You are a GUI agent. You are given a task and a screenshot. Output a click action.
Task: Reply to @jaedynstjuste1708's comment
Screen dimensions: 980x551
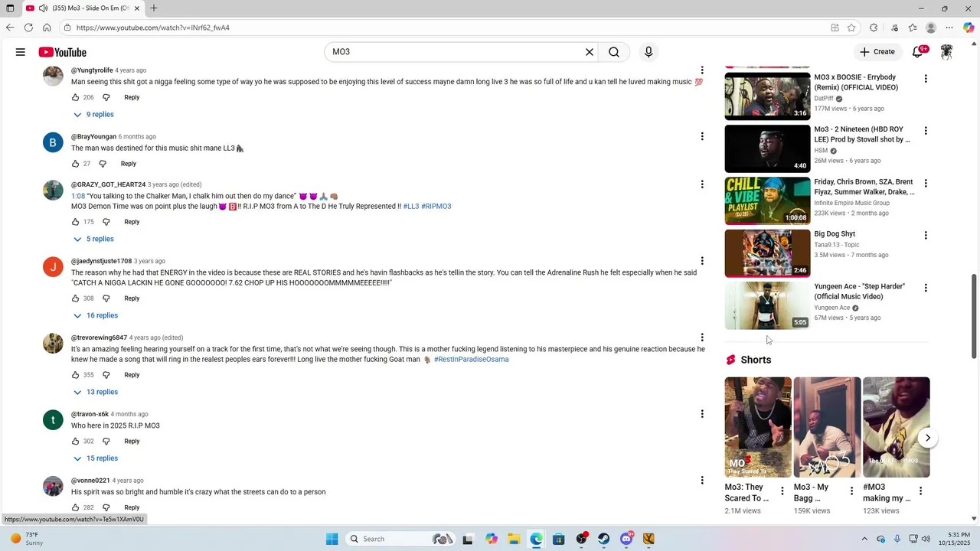click(132, 298)
